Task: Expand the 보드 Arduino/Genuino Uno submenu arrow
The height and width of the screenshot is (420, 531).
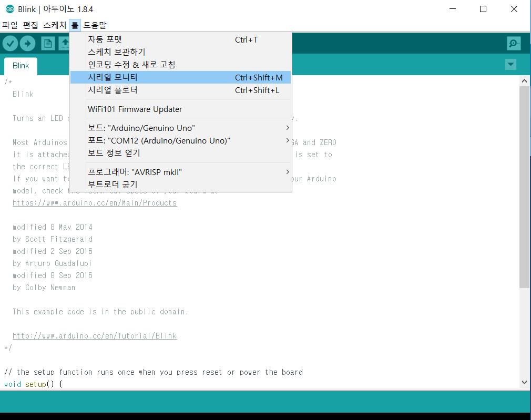Action: click(287, 128)
